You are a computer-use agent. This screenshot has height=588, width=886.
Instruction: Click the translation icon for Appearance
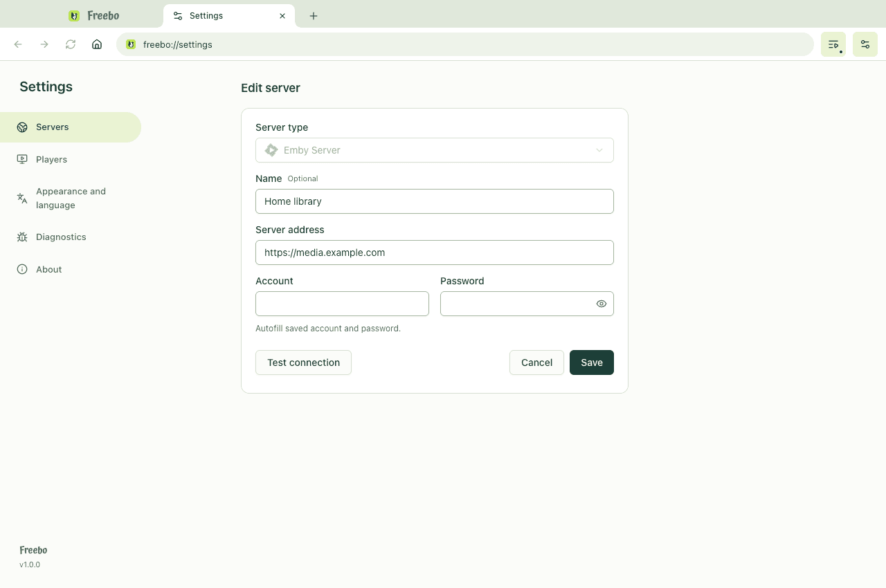(22, 198)
